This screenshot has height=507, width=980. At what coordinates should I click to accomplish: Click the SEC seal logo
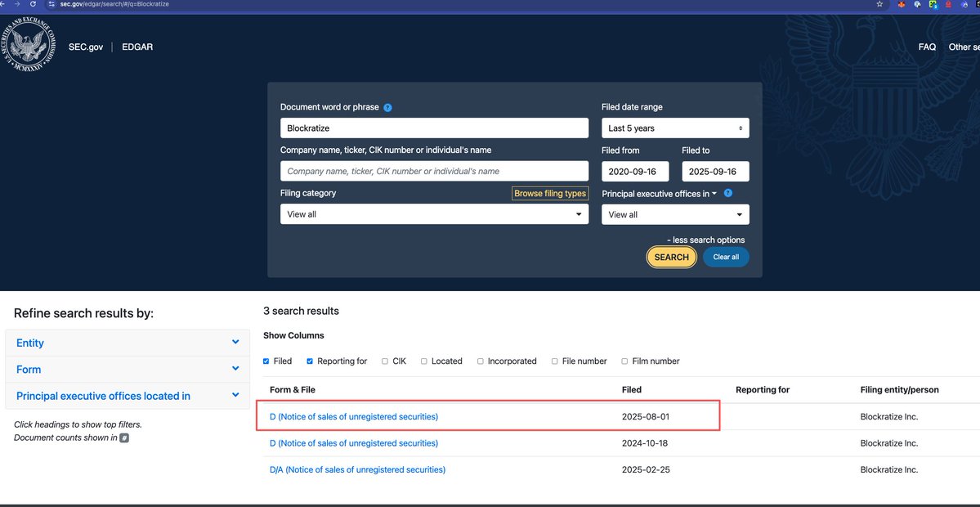[26, 44]
